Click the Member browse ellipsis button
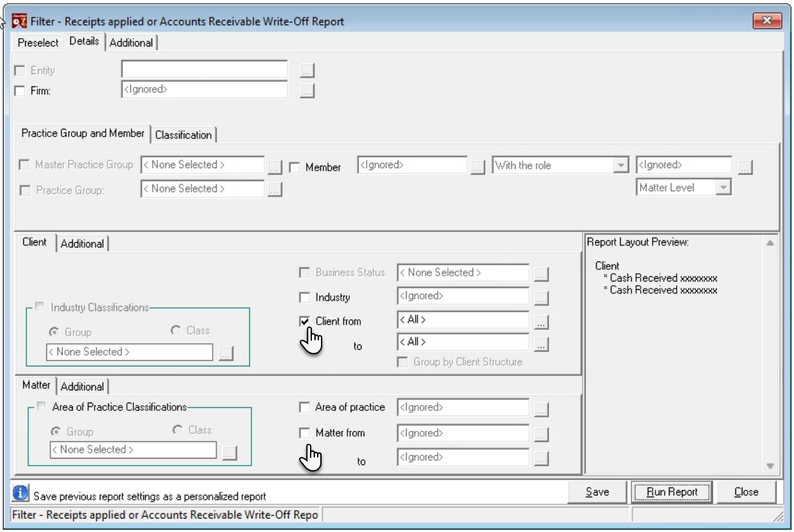This screenshot has height=532, width=794. click(477, 167)
